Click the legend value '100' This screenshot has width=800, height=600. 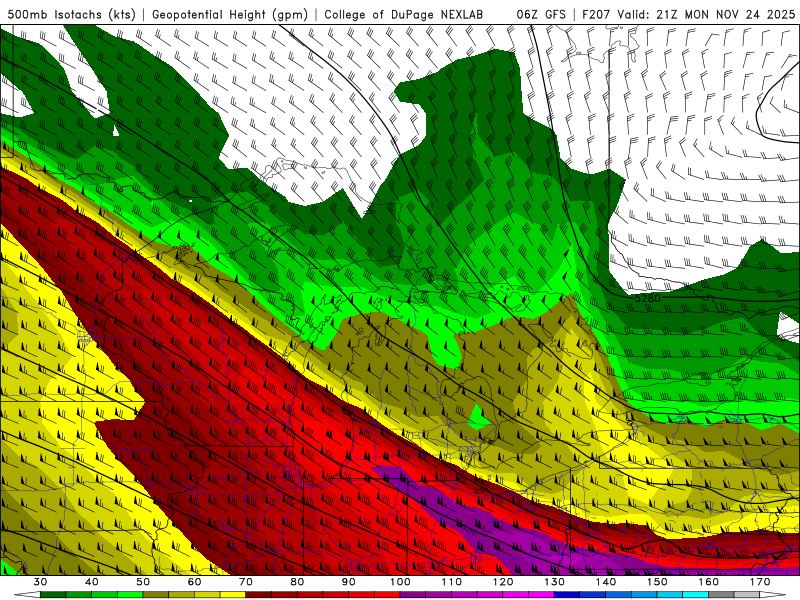pos(401,582)
